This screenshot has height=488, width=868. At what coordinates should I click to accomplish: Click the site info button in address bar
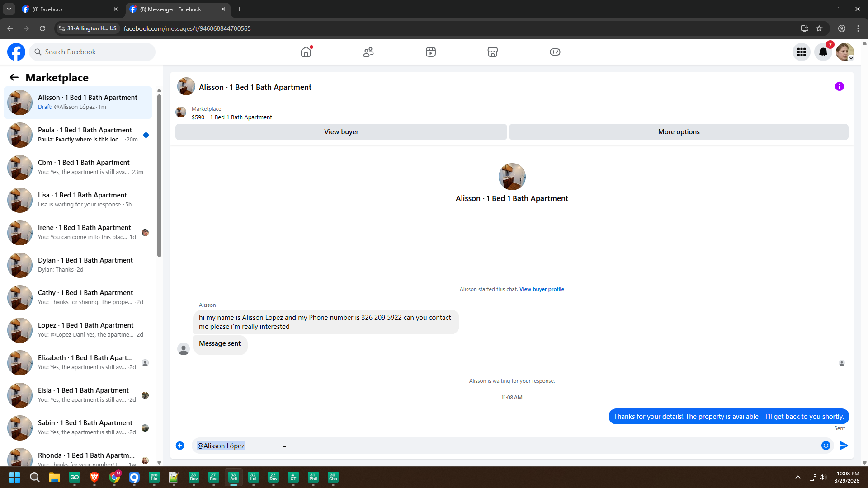point(88,28)
